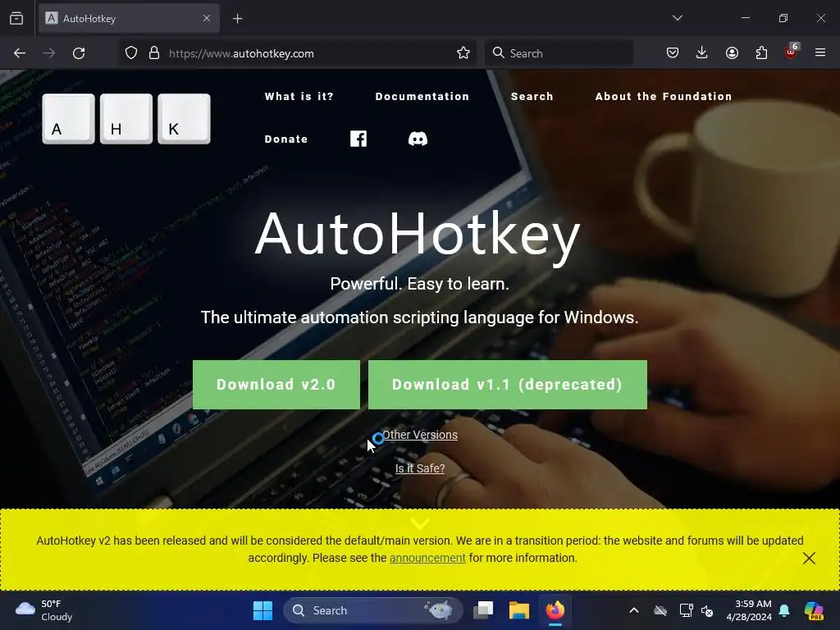Viewport: 840px width, 630px height.
Task: Click the OneDrive cloud tray icon
Action: 660,610
